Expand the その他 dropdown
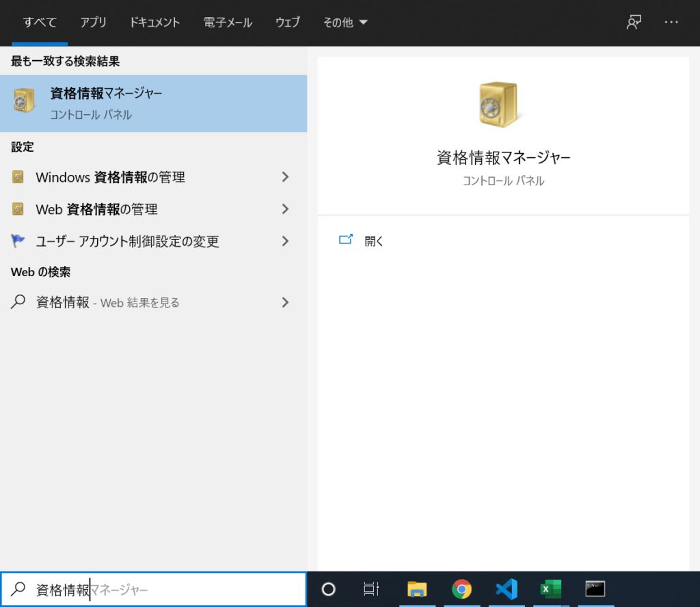Screen dimensions: 700x607 tap(345, 23)
